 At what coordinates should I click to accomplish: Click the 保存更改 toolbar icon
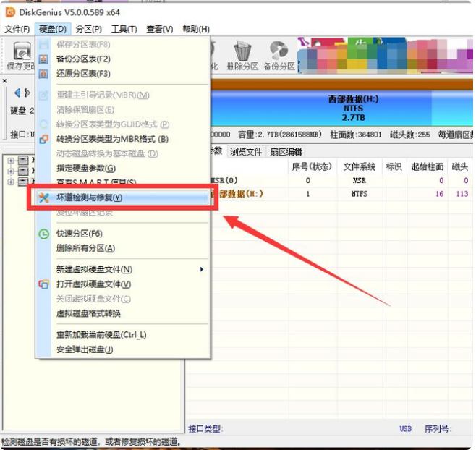point(22,52)
